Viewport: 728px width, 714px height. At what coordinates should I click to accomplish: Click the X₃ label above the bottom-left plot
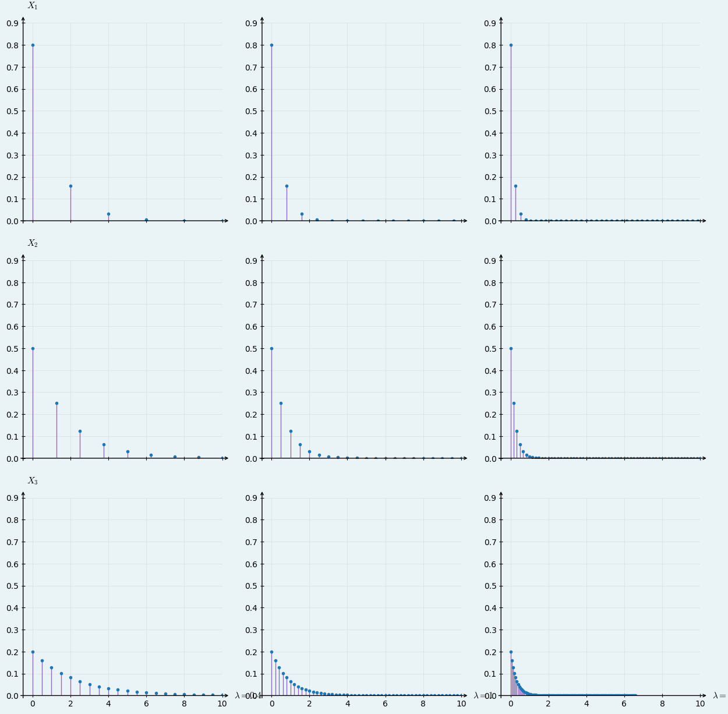click(x=33, y=481)
